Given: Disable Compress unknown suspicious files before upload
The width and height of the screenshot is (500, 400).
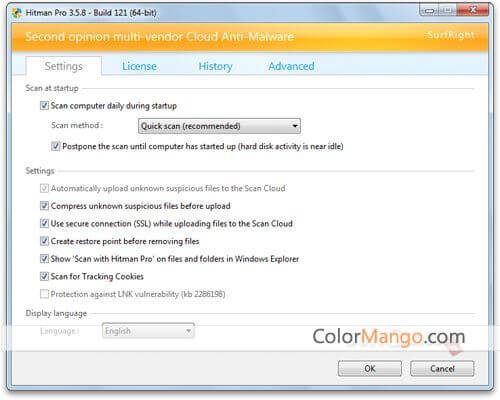Looking at the screenshot, I should tap(44, 206).
